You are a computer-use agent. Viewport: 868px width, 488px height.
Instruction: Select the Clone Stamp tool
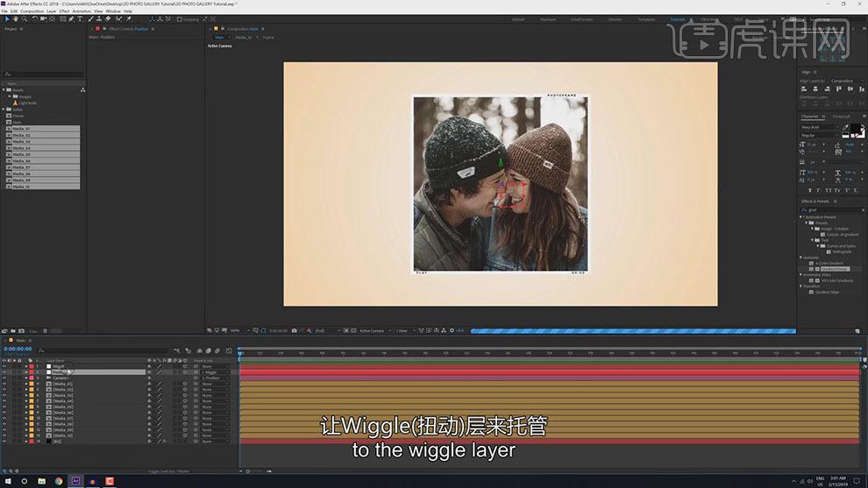tap(99, 18)
